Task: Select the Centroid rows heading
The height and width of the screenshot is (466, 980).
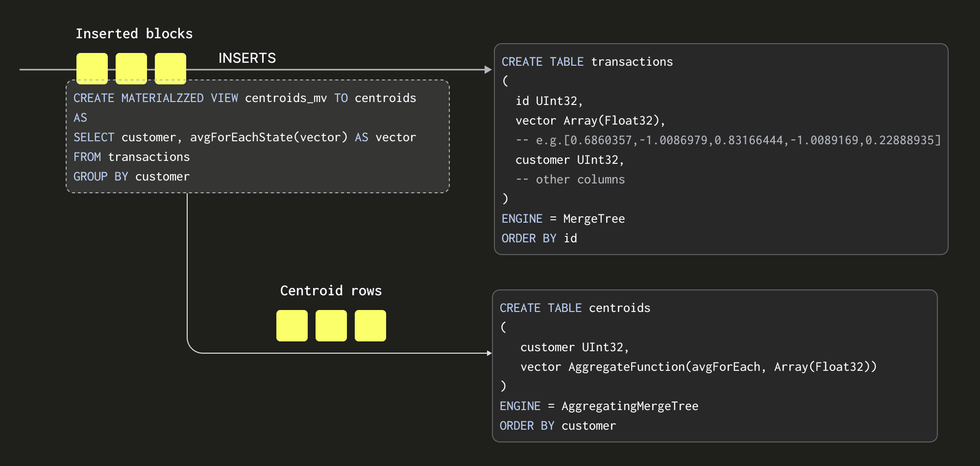Action: click(331, 290)
